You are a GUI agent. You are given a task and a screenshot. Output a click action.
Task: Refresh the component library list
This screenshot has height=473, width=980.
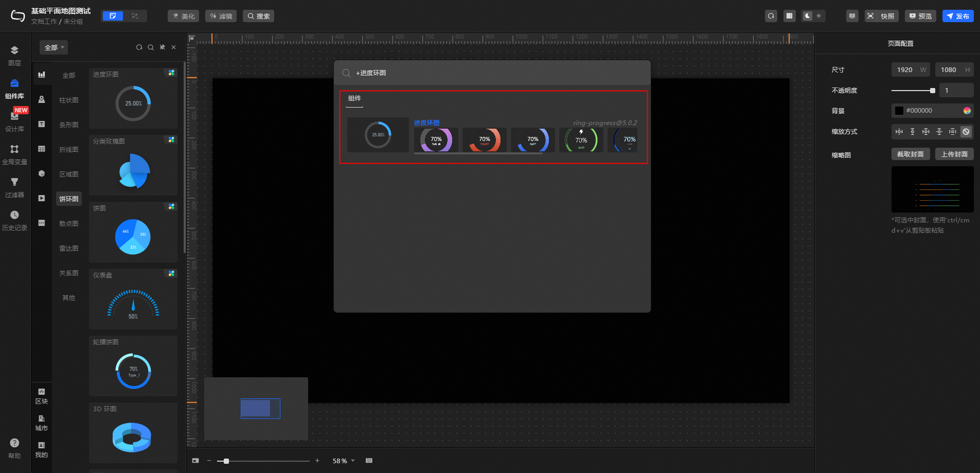tap(139, 47)
